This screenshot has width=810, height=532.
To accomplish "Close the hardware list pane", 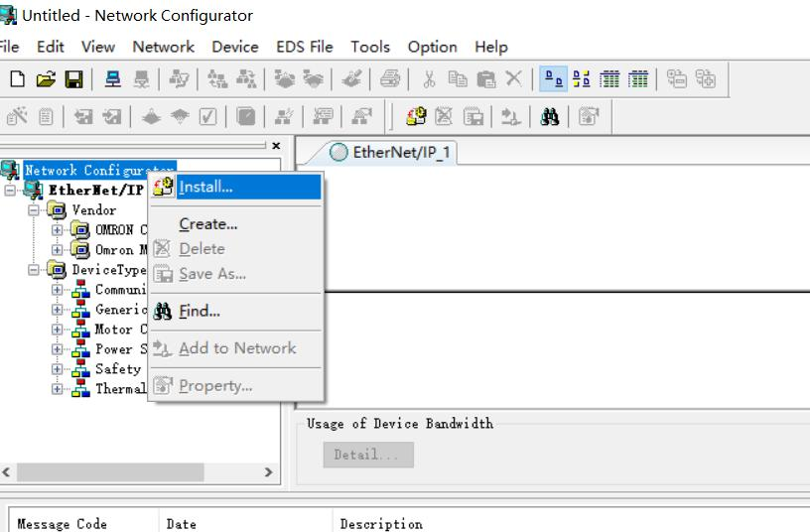I will 276,146.
